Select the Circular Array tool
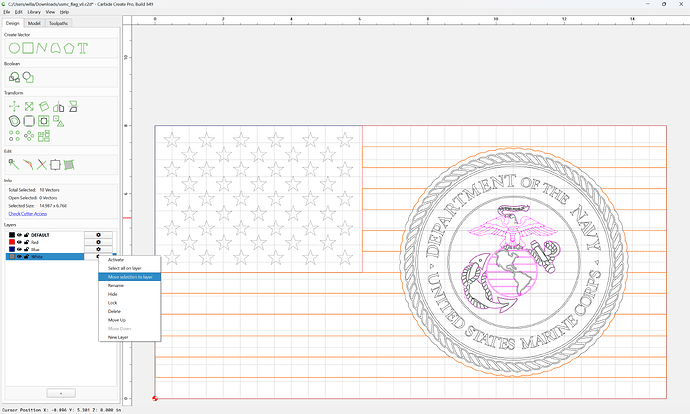 point(29,136)
